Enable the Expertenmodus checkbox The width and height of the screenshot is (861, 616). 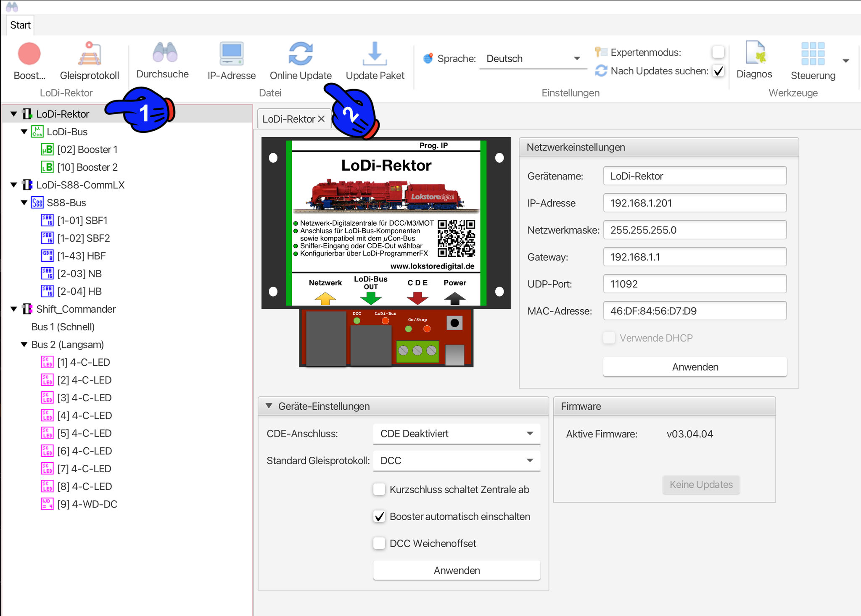point(718,52)
